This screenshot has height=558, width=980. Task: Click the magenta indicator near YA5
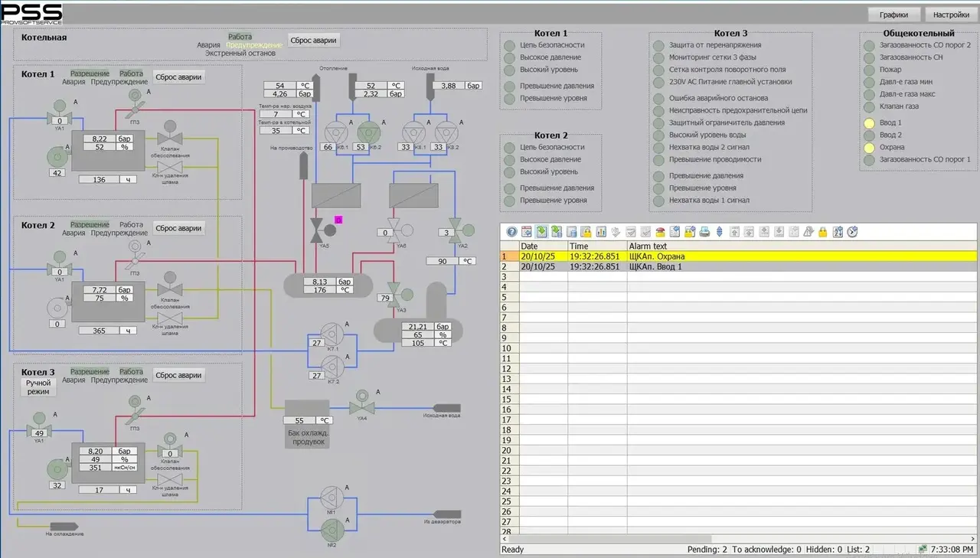click(339, 220)
